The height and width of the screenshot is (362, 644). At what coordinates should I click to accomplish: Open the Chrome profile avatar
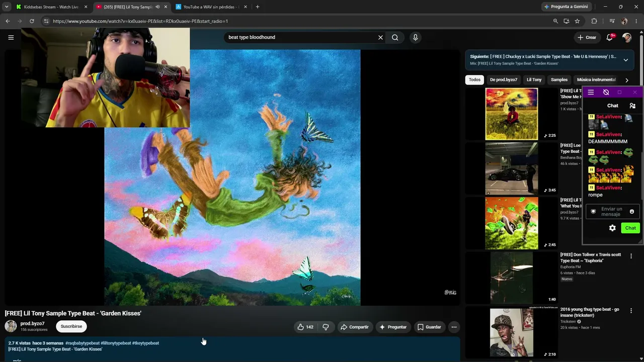(624, 21)
